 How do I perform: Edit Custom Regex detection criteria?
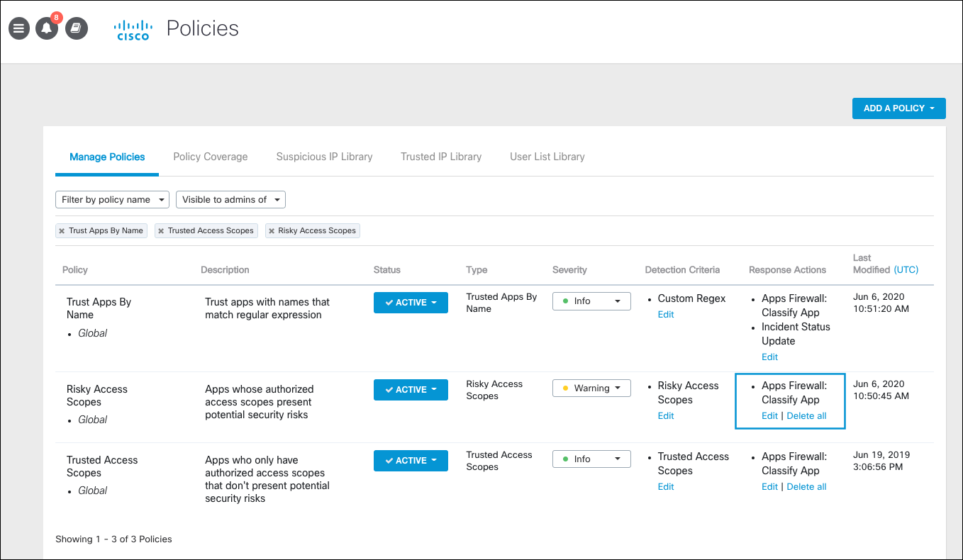click(666, 315)
